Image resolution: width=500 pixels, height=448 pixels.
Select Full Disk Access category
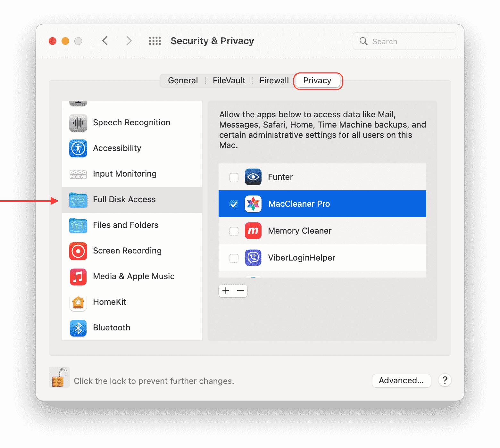point(132,200)
